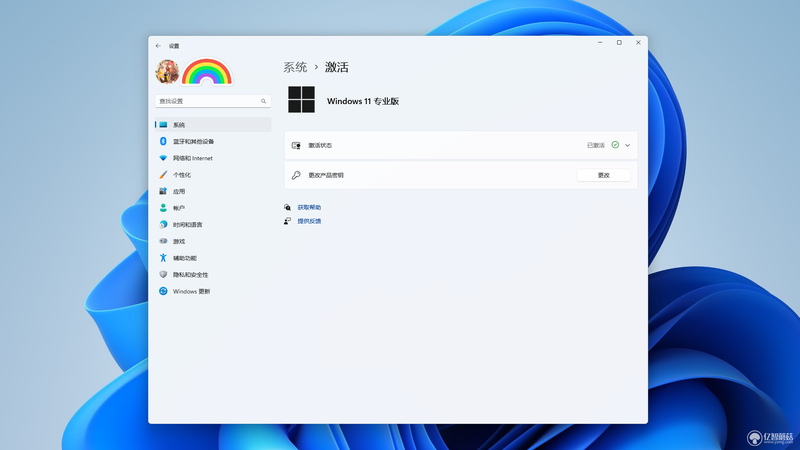Click the system monitor icon
Viewport: 800px width, 450px height.
[x=163, y=124]
